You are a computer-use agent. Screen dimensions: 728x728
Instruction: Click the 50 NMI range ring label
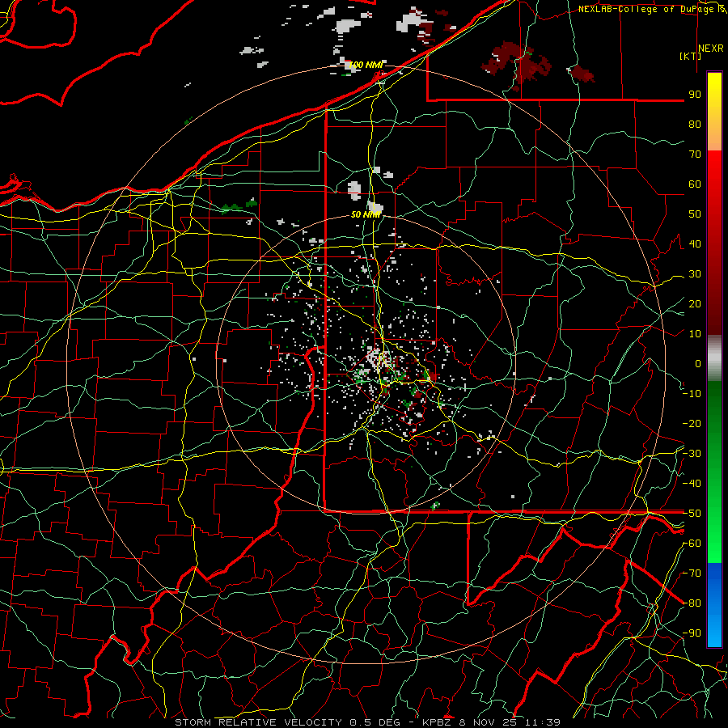pyautogui.click(x=366, y=214)
